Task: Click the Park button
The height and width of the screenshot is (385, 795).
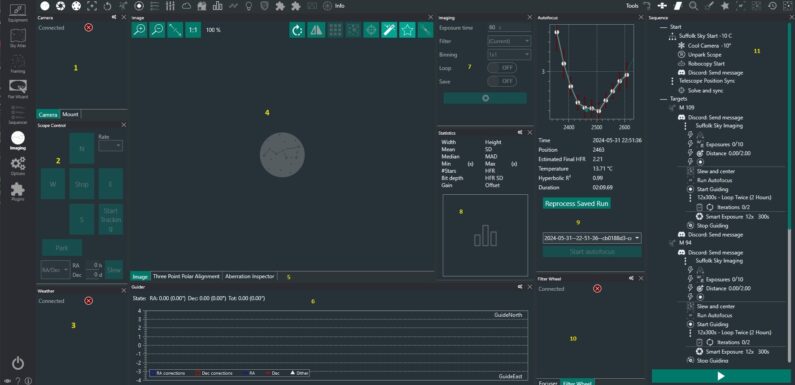Action: point(62,248)
